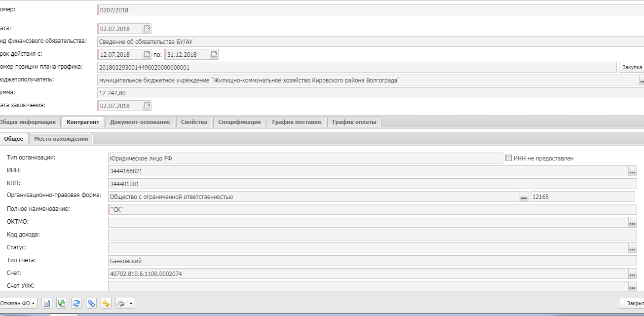Open the ИНН lookup ellipsis button
The height and width of the screenshot is (316, 644).
point(632,171)
